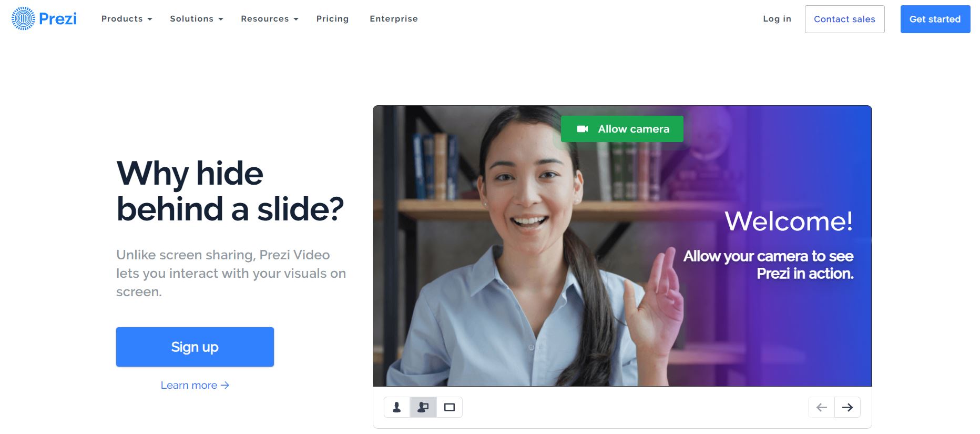Screen dimensions: 980x434
Task: Click the Prezi logo
Action: click(44, 19)
